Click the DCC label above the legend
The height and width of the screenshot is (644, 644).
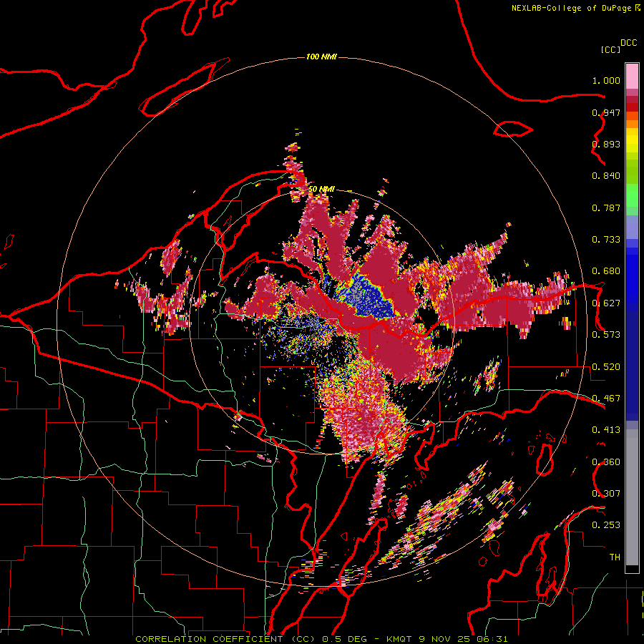(x=629, y=43)
